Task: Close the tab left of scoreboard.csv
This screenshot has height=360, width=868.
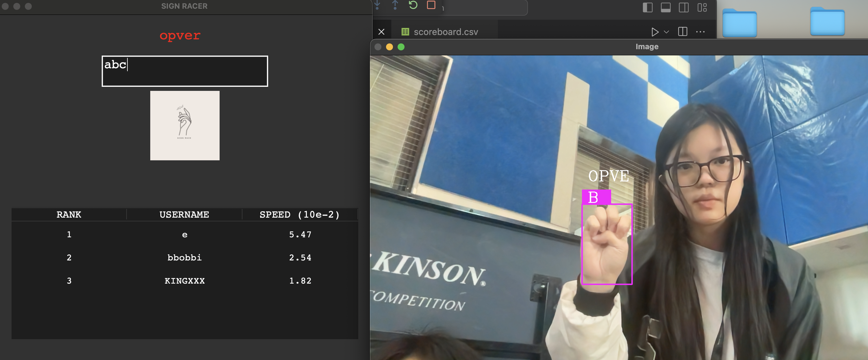Action: click(381, 32)
